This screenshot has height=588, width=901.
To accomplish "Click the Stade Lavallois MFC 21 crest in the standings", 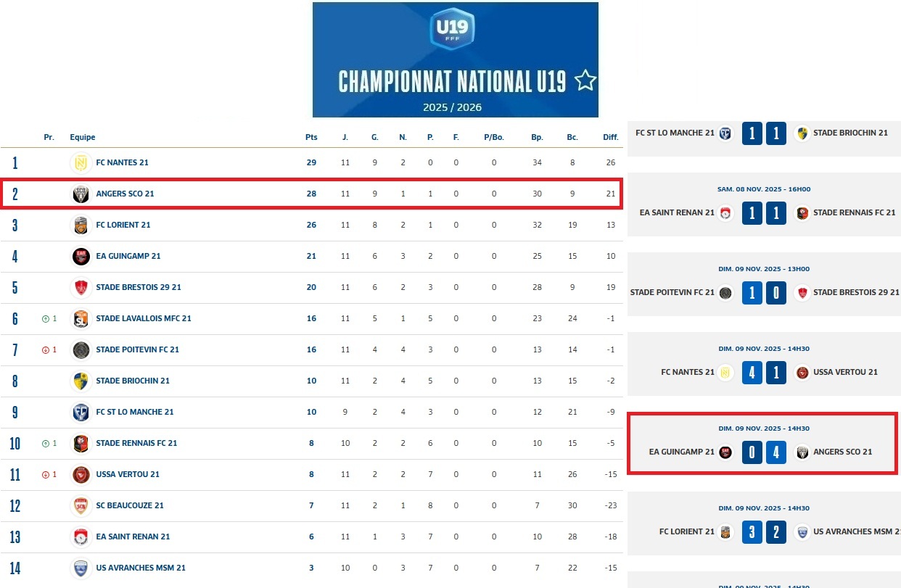I will click(x=81, y=318).
